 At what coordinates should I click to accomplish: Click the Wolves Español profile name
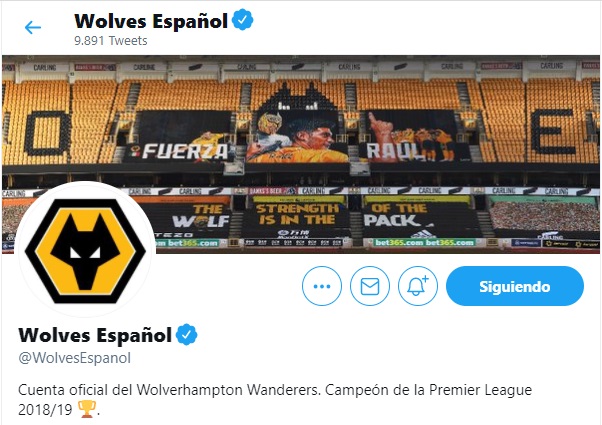pos(95,335)
